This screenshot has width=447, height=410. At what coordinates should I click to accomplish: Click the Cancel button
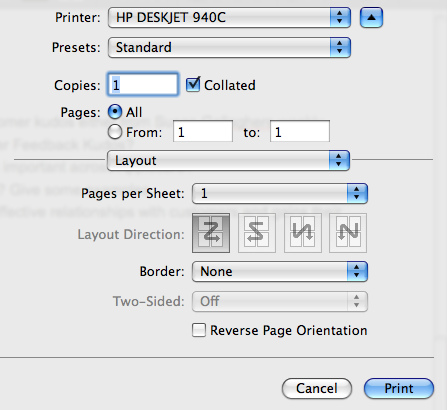pyautogui.click(x=317, y=388)
